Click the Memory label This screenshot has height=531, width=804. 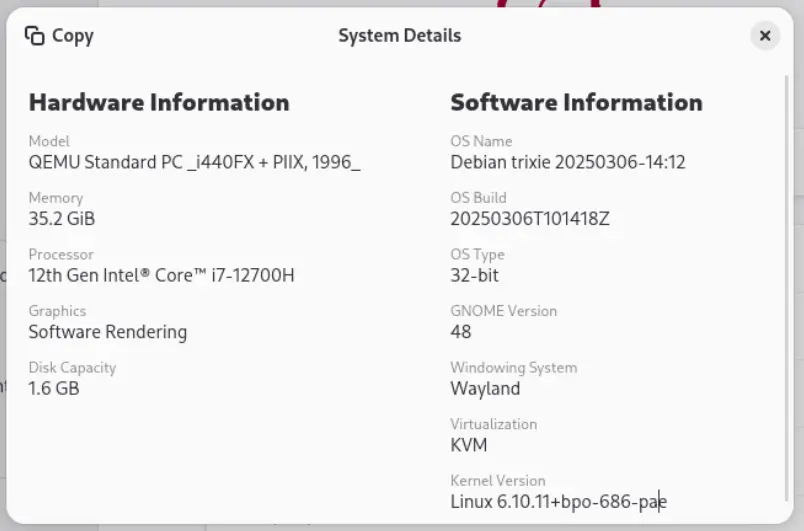coord(55,198)
